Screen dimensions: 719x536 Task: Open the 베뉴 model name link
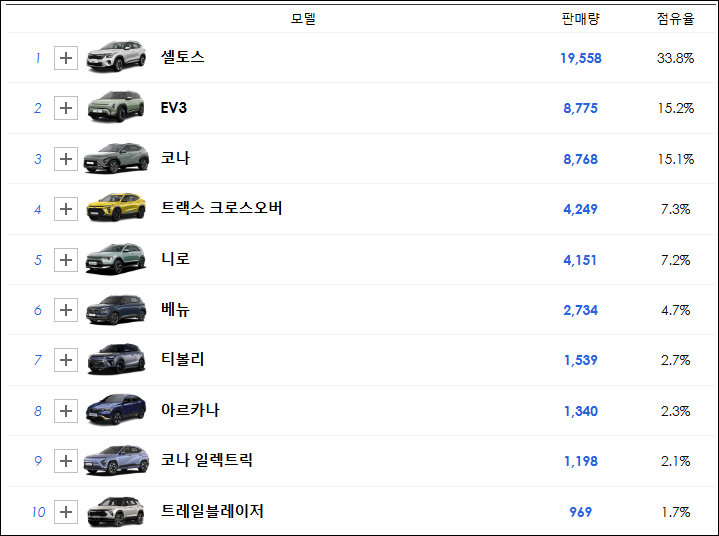tap(175, 309)
